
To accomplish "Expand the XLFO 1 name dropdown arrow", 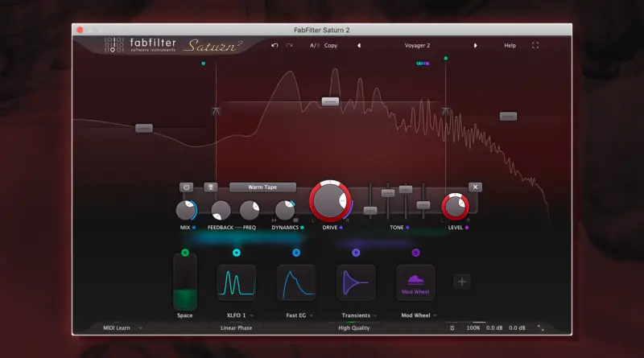I will click(251, 315).
